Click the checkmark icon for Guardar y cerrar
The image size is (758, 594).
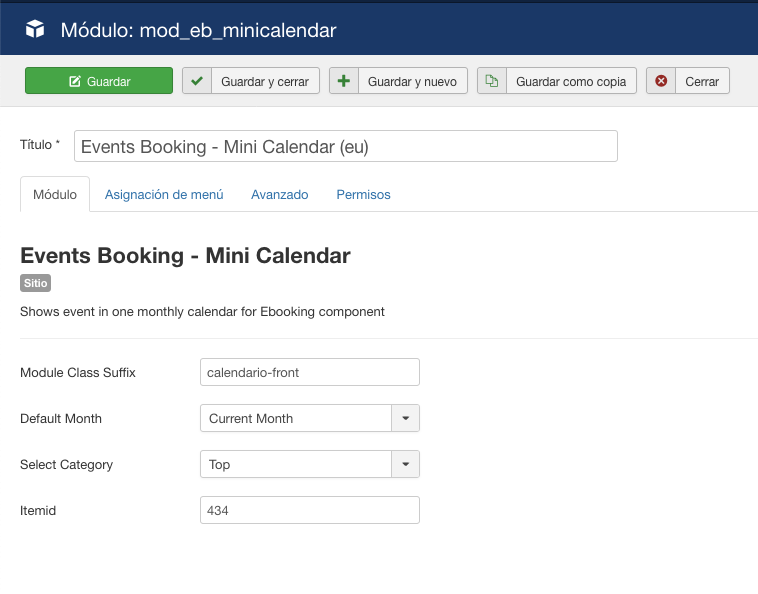pyautogui.click(x=197, y=81)
